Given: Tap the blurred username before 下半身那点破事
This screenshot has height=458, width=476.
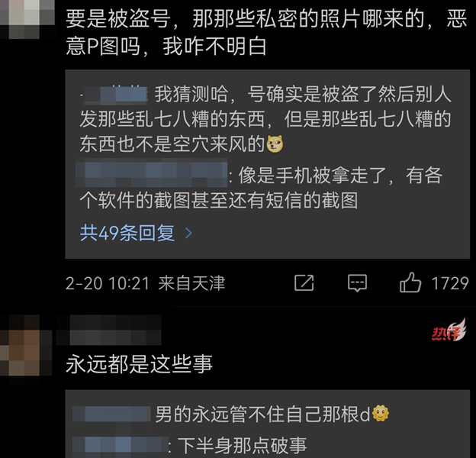Looking at the screenshot, I should point(121,445).
